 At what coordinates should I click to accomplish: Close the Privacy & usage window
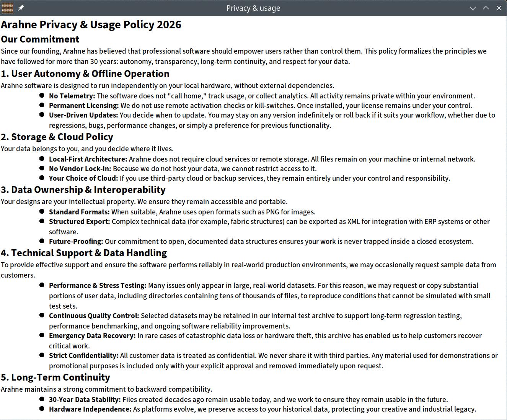tap(499, 8)
